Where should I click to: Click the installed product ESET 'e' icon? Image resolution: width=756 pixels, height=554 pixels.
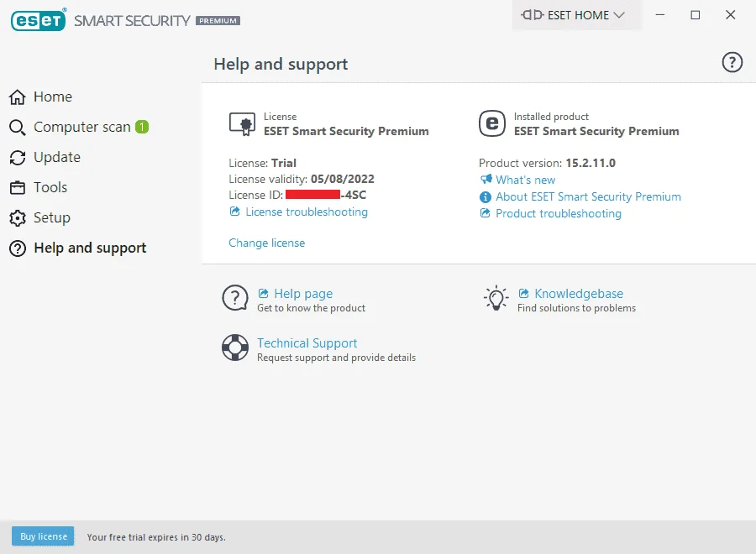[x=491, y=123]
